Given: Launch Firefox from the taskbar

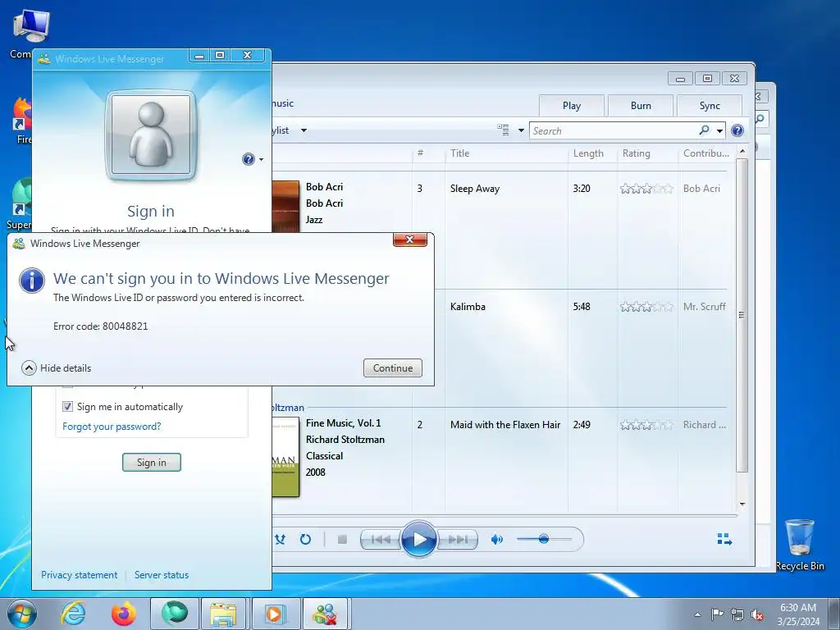Looking at the screenshot, I should click(124, 614).
